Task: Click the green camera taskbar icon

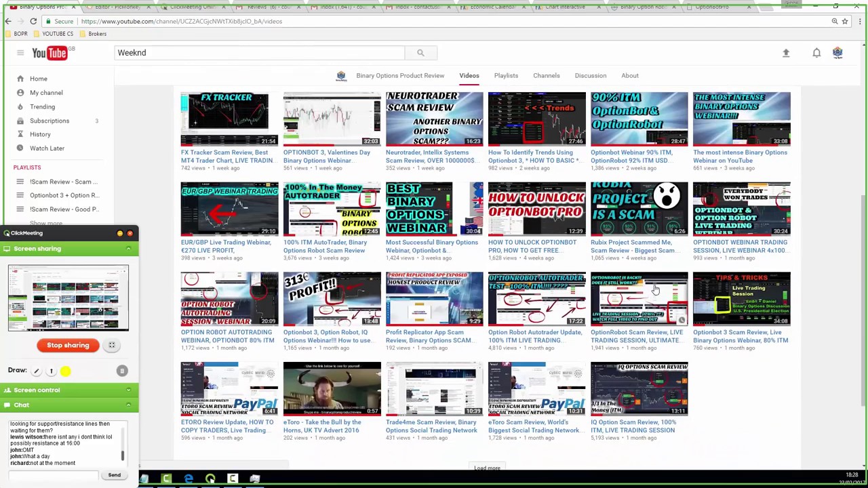Action: tap(166, 479)
